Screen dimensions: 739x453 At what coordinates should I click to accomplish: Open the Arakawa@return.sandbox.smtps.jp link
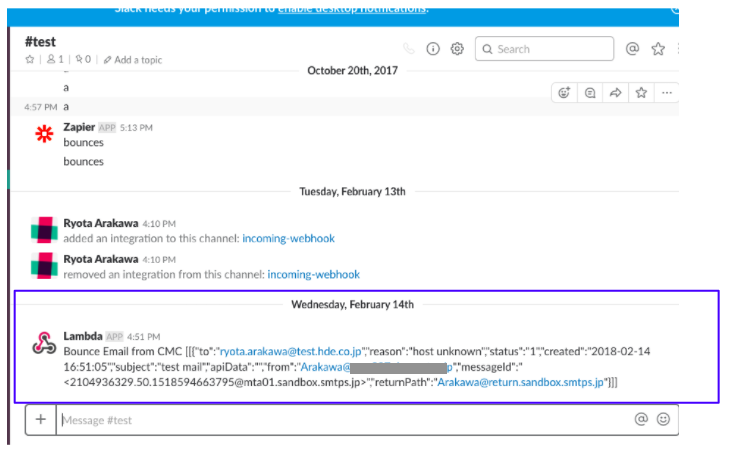pos(520,382)
